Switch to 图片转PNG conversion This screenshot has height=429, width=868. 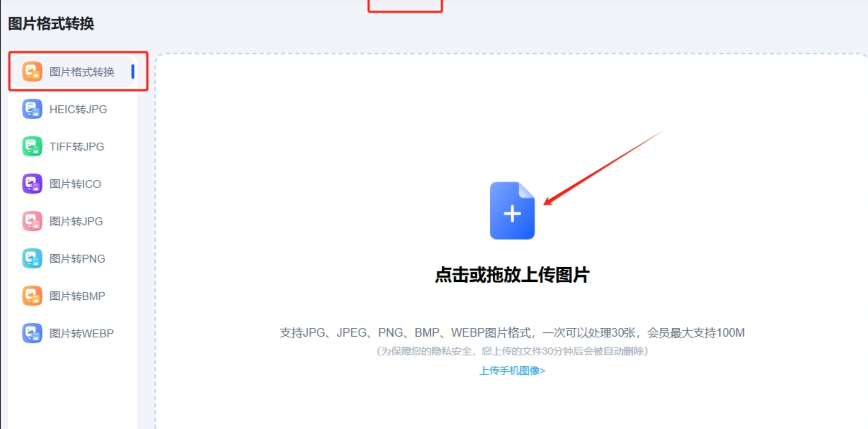77,259
